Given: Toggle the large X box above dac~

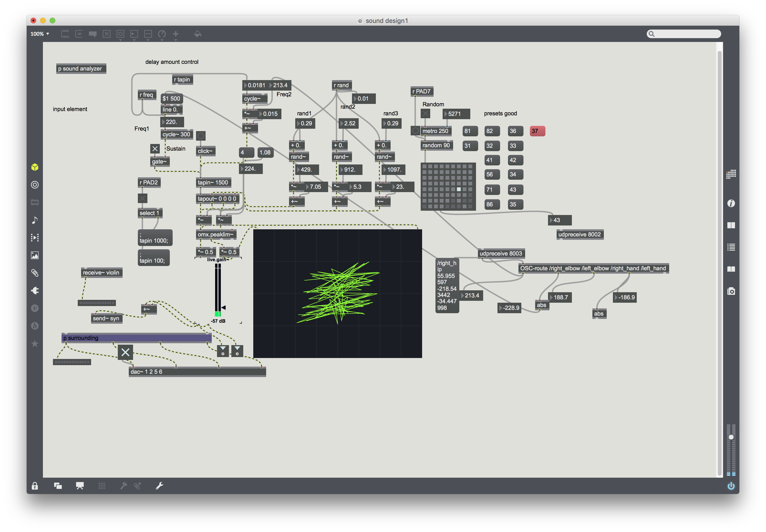Looking at the screenshot, I should 125,352.
